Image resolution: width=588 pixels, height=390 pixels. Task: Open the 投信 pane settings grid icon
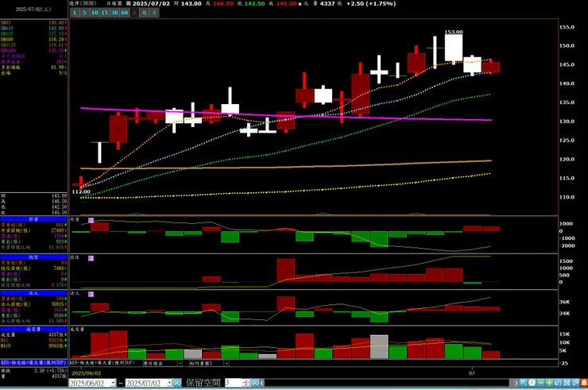point(91,258)
